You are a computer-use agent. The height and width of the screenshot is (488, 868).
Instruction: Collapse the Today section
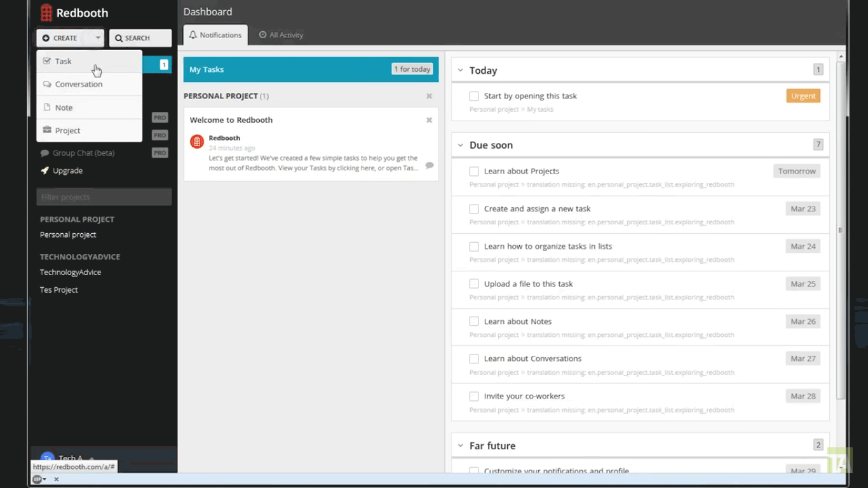pyautogui.click(x=461, y=71)
